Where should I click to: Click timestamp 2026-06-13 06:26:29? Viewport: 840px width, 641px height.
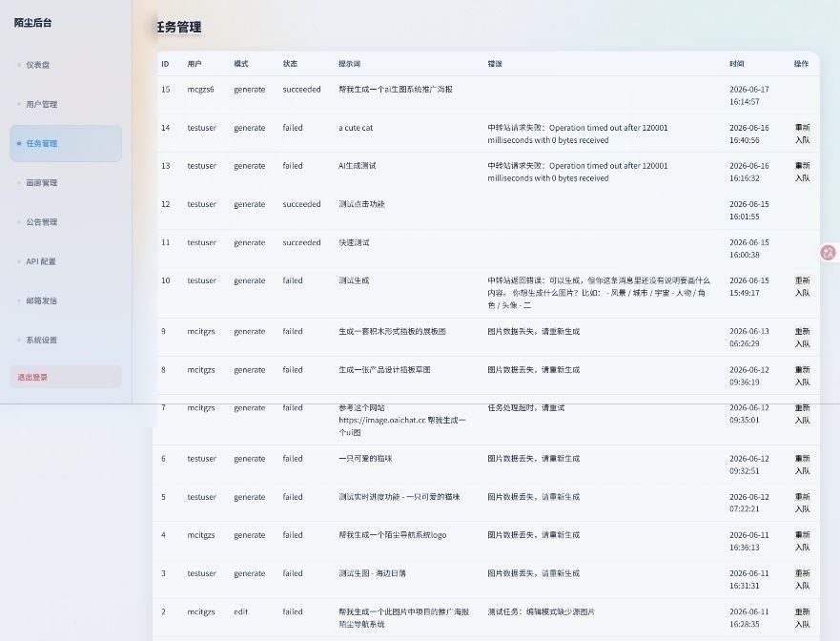(x=748, y=337)
